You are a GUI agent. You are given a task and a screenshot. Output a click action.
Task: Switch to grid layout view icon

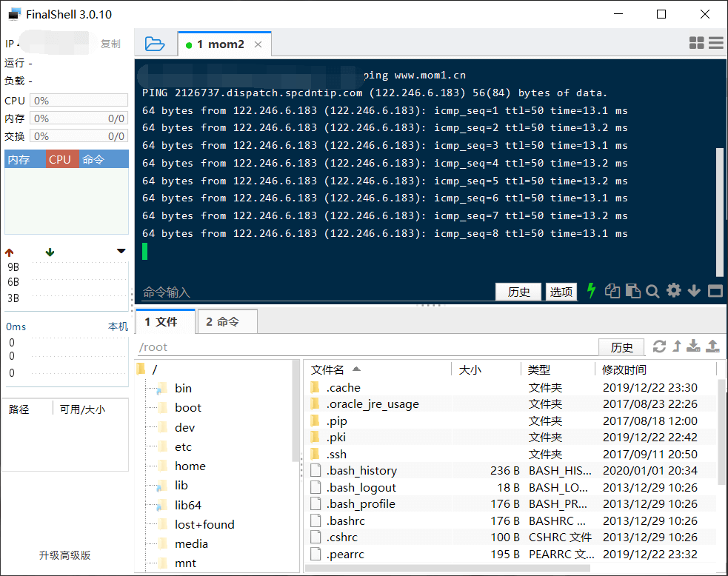(x=696, y=43)
